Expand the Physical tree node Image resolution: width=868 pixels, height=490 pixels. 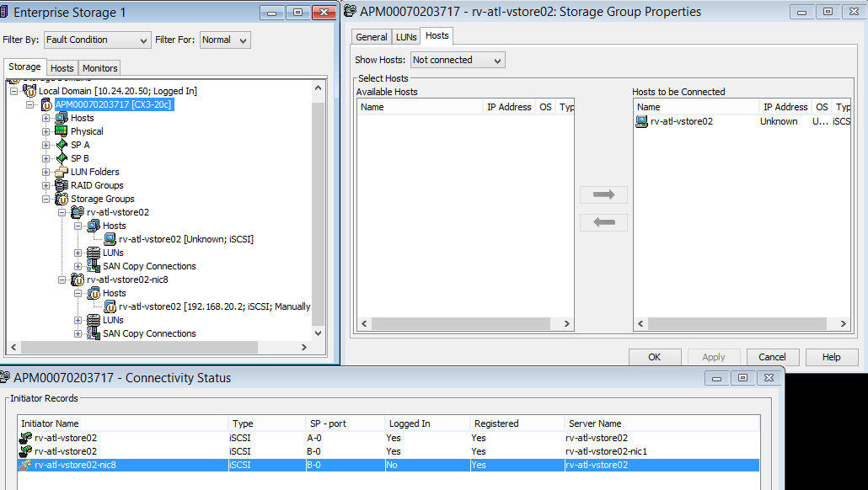click(46, 131)
